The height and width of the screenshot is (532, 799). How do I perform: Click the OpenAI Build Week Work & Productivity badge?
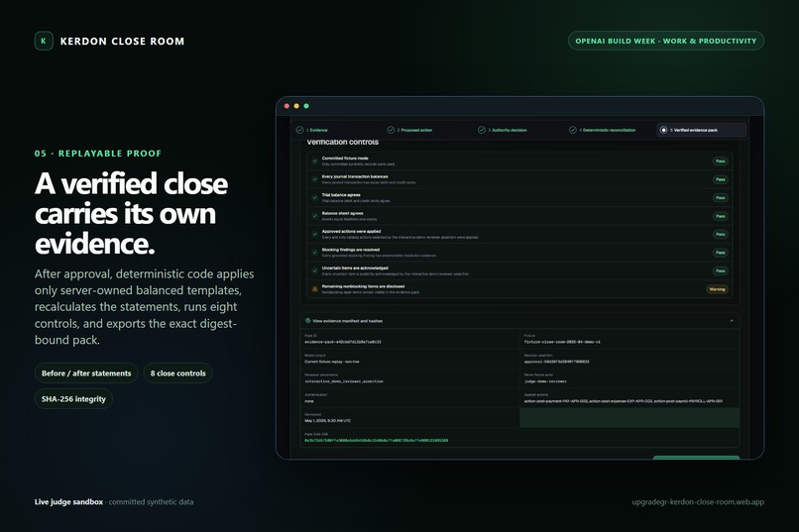point(666,41)
